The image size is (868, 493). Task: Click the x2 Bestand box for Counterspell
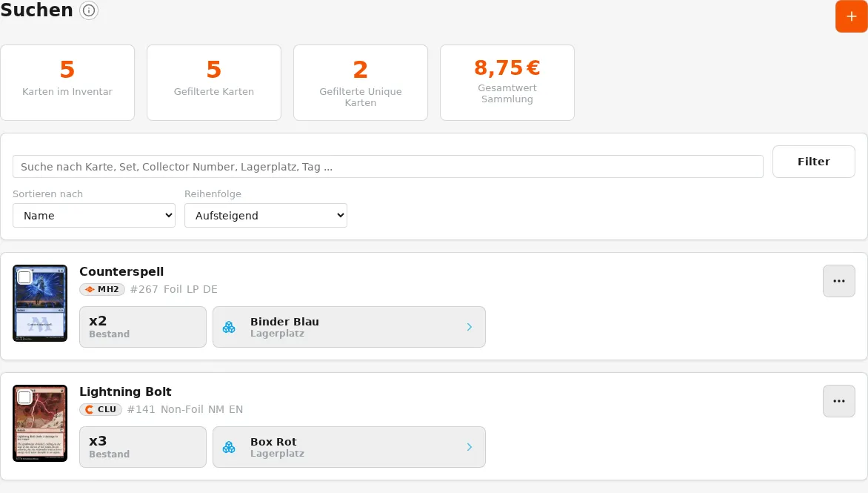tap(143, 327)
